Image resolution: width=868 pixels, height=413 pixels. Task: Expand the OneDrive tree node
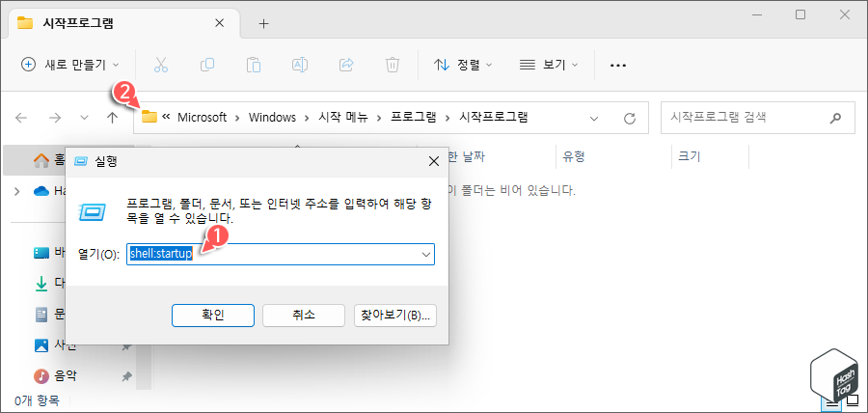pyautogui.click(x=16, y=191)
